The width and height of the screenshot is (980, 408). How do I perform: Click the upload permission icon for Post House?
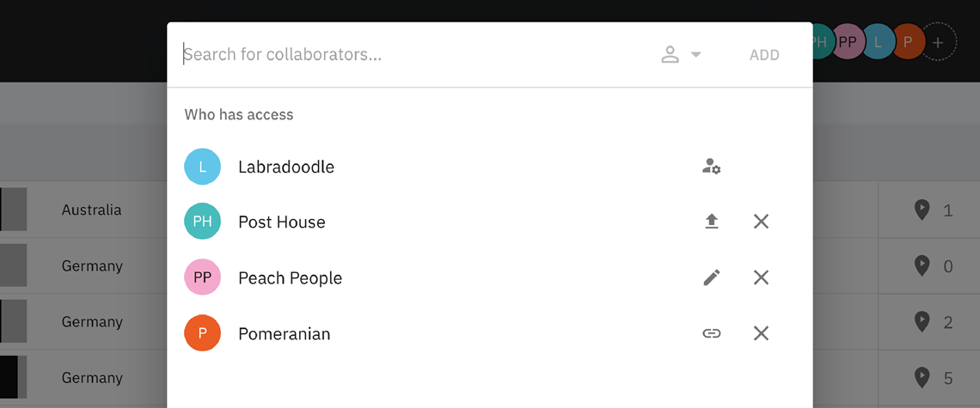(711, 222)
